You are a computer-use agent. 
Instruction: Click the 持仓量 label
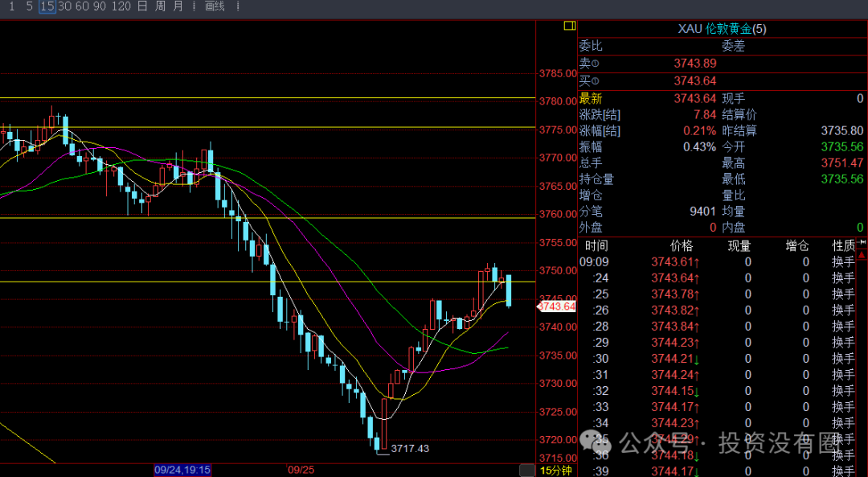pyautogui.click(x=596, y=179)
